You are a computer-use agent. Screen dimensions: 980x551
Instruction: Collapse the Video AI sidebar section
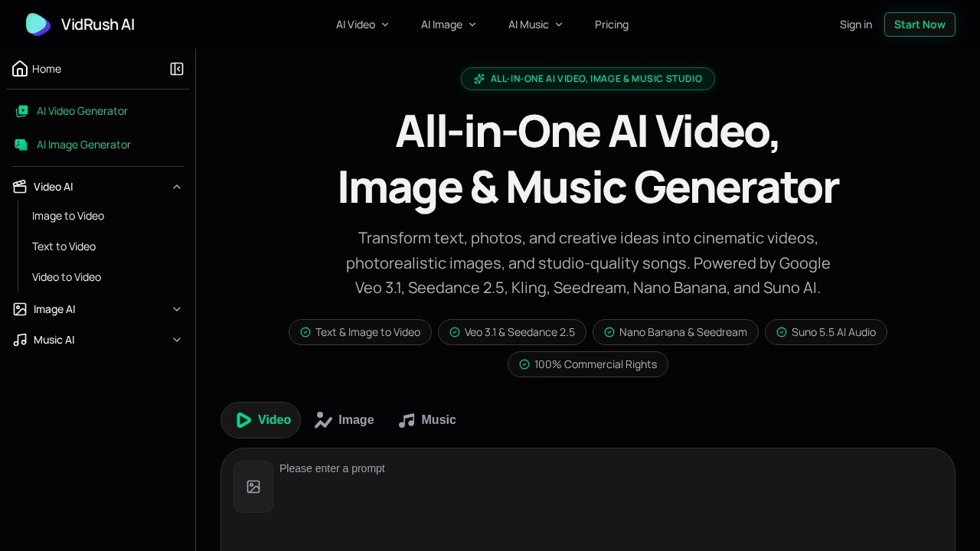click(x=177, y=187)
